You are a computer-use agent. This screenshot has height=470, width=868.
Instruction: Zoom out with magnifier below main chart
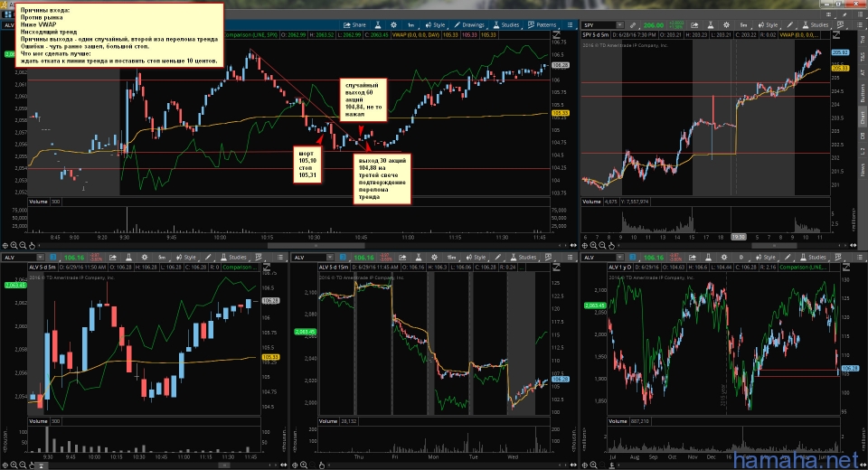click(23, 245)
